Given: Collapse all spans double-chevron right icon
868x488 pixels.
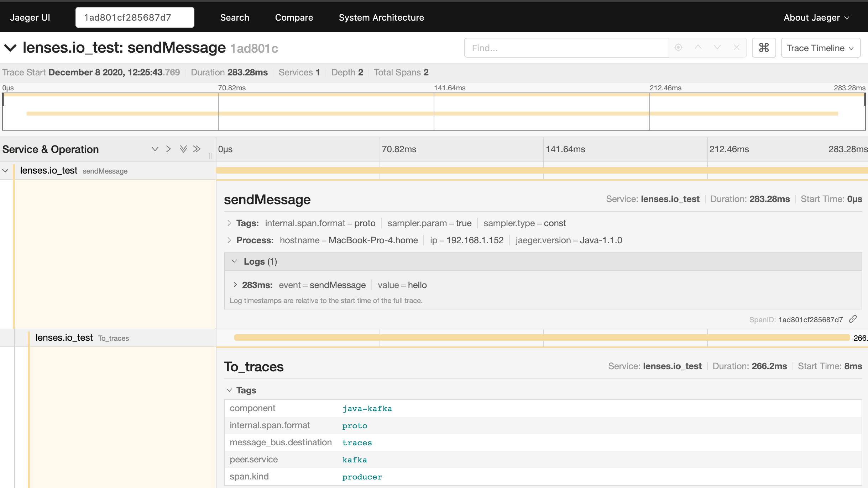Looking at the screenshot, I should tap(197, 149).
